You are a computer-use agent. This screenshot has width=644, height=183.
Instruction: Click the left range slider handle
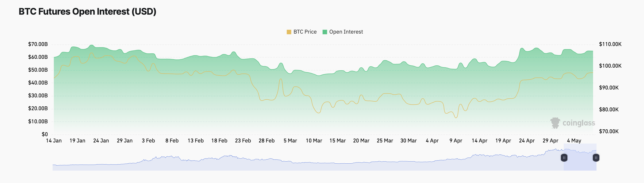click(564, 158)
